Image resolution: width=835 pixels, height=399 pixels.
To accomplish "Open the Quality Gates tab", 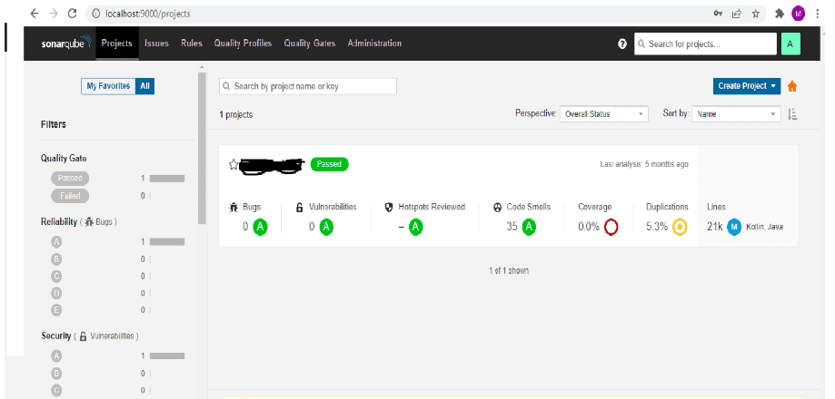I will [x=309, y=44].
